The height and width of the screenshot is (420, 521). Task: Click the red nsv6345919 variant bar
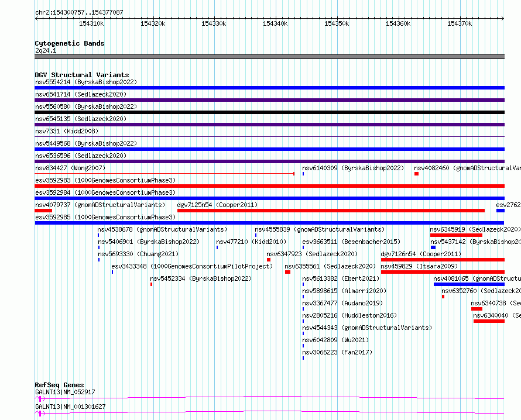pyautogui.click(x=456, y=235)
